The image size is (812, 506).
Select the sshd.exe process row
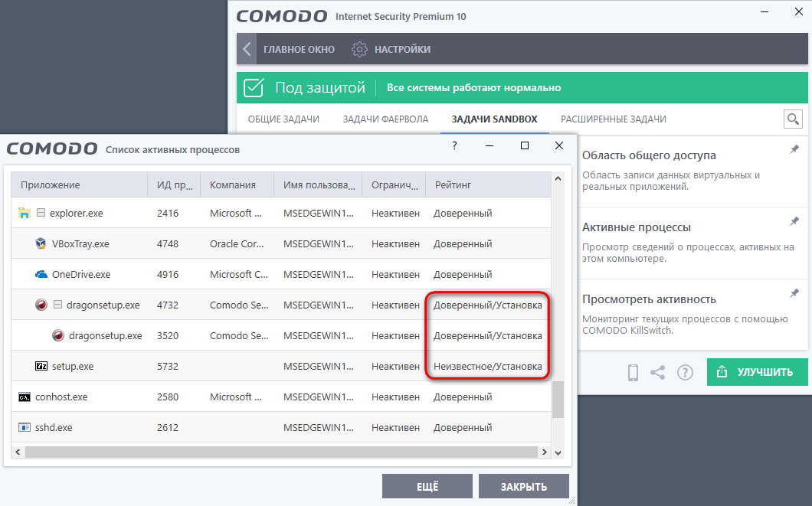click(x=280, y=427)
